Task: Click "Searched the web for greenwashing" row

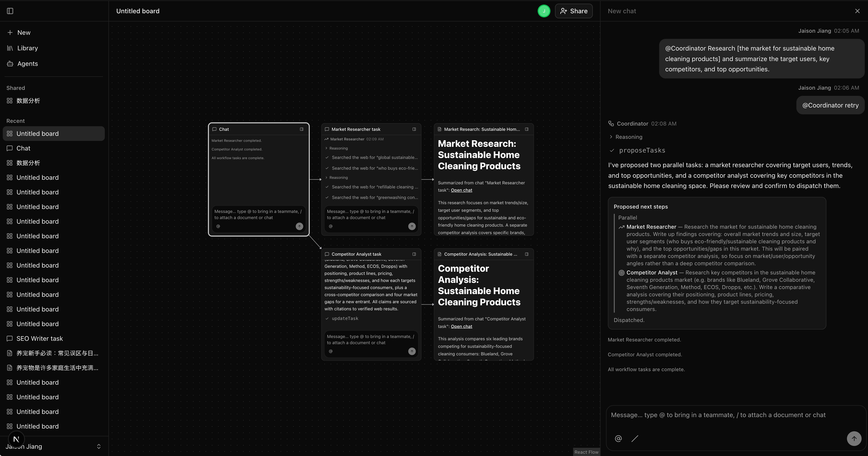Action: (371, 198)
